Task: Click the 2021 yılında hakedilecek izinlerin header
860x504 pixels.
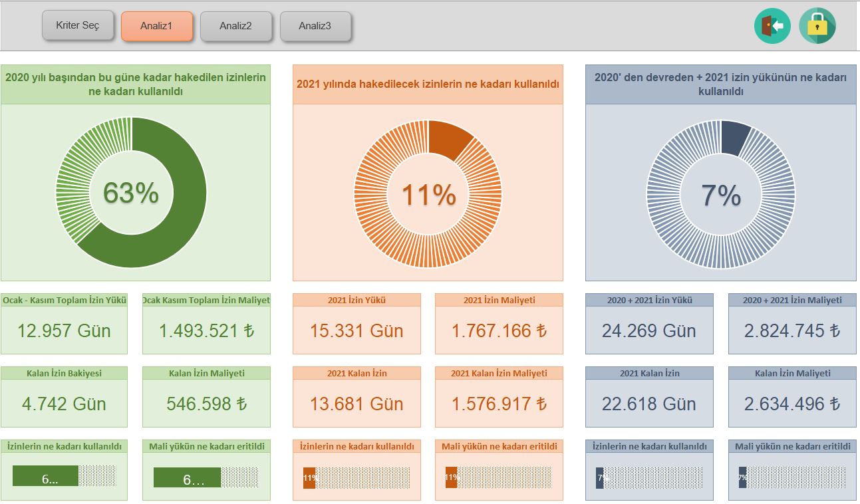Action: coord(428,84)
